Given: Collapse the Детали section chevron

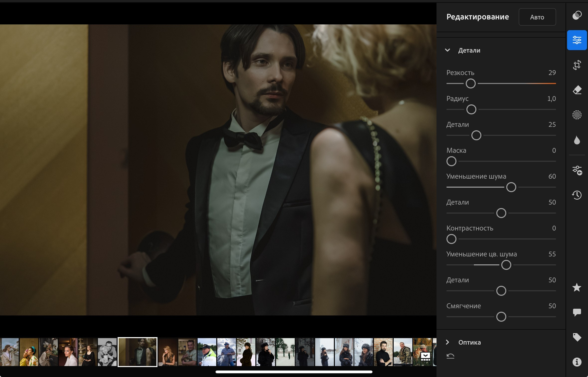Looking at the screenshot, I should (x=447, y=50).
